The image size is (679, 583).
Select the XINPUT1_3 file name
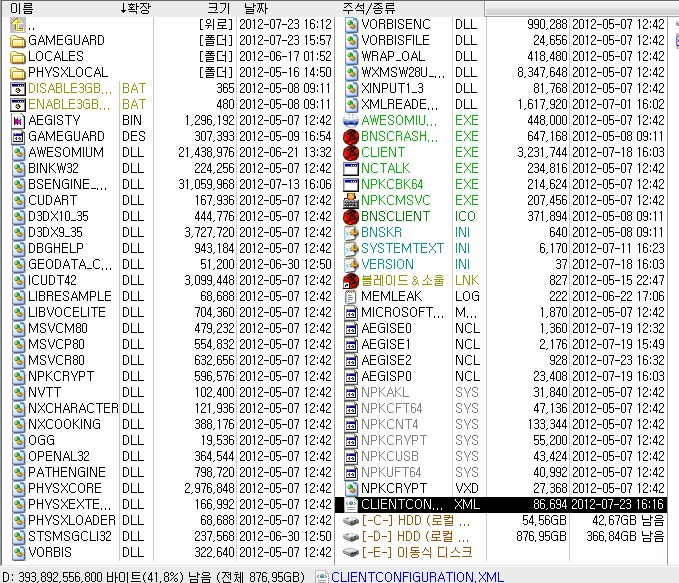coord(392,89)
